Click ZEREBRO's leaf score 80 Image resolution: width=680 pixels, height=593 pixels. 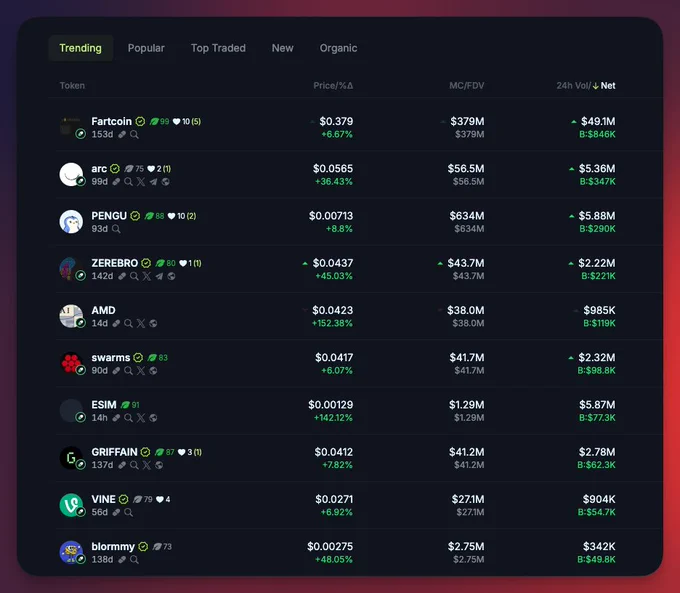(x=165, y=263)
